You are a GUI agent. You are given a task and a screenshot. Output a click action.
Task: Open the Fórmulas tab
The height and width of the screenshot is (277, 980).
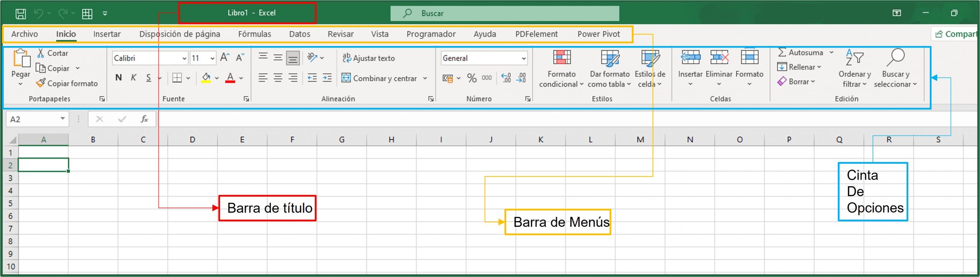point(255,34)
